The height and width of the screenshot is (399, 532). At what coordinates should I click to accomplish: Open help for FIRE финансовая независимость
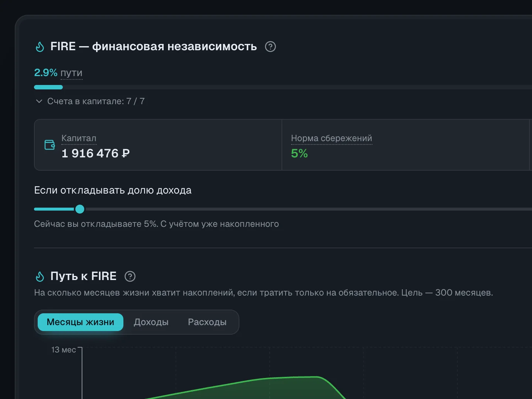(270, 47)
